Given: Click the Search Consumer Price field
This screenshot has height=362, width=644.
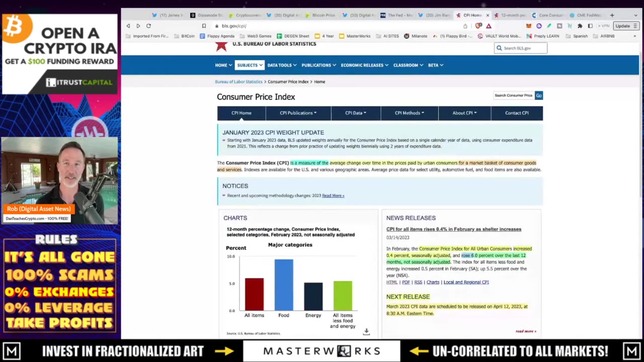Looking at the screenshot, I should (x=514, y=95).
